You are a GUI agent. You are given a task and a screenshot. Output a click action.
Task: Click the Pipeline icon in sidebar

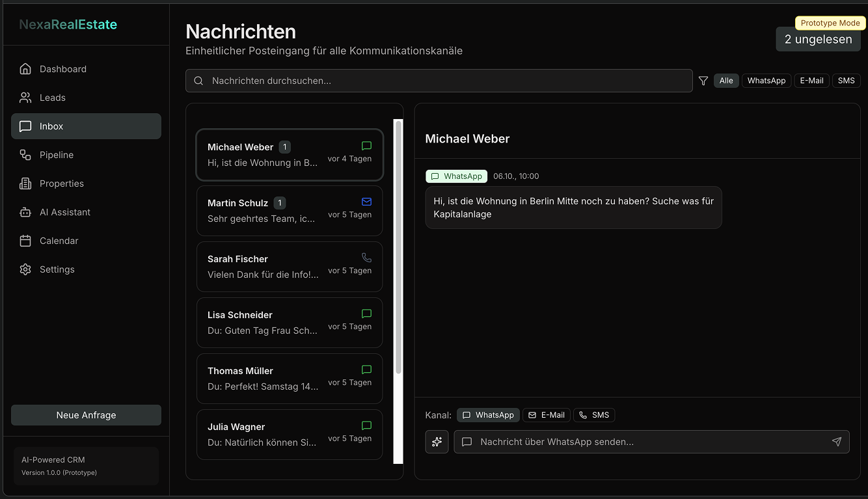coord(25,155)
